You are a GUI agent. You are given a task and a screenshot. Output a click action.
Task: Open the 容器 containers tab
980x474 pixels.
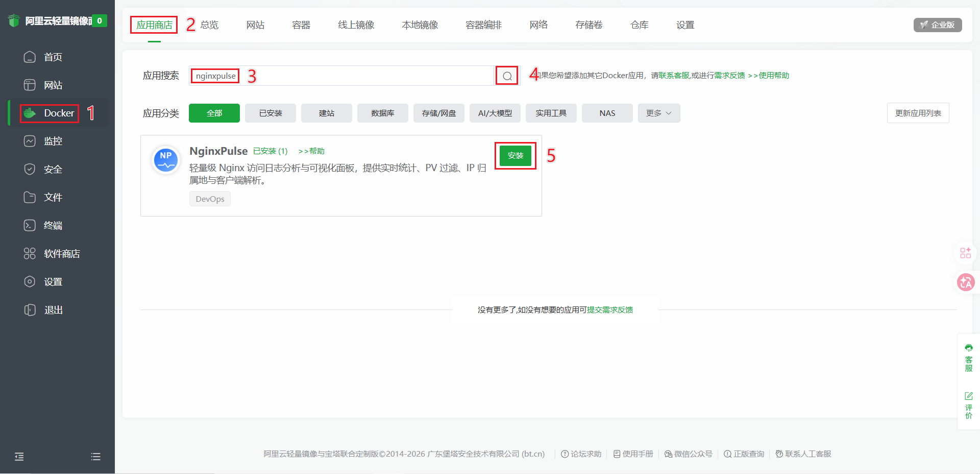tap(301, 25)
